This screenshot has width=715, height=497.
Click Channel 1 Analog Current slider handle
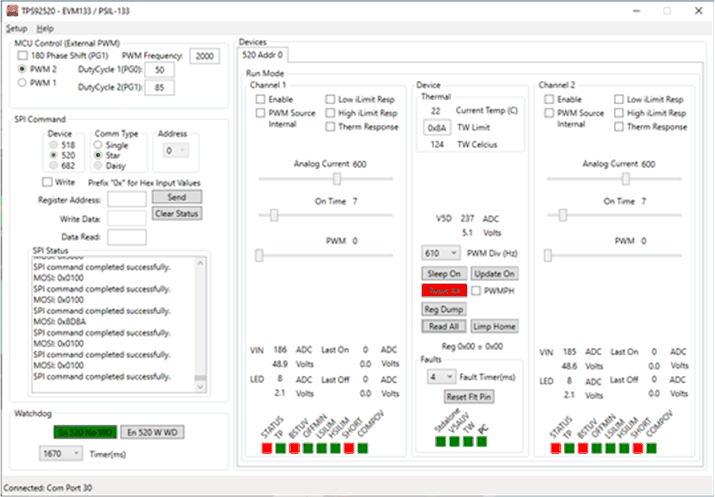(337, 179)
